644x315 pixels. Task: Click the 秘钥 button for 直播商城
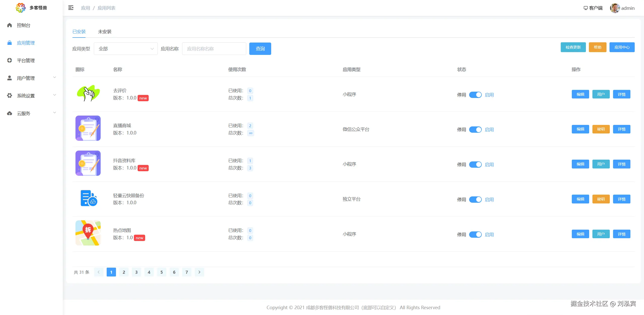pos(601,129)
